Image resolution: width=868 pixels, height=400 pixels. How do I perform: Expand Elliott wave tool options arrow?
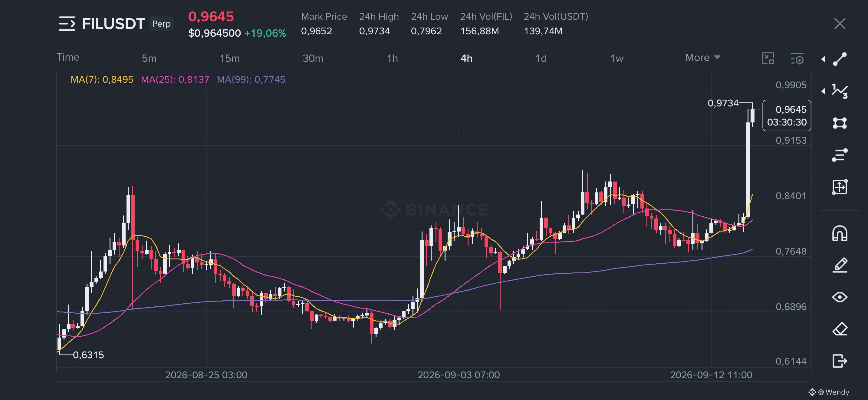823,91
